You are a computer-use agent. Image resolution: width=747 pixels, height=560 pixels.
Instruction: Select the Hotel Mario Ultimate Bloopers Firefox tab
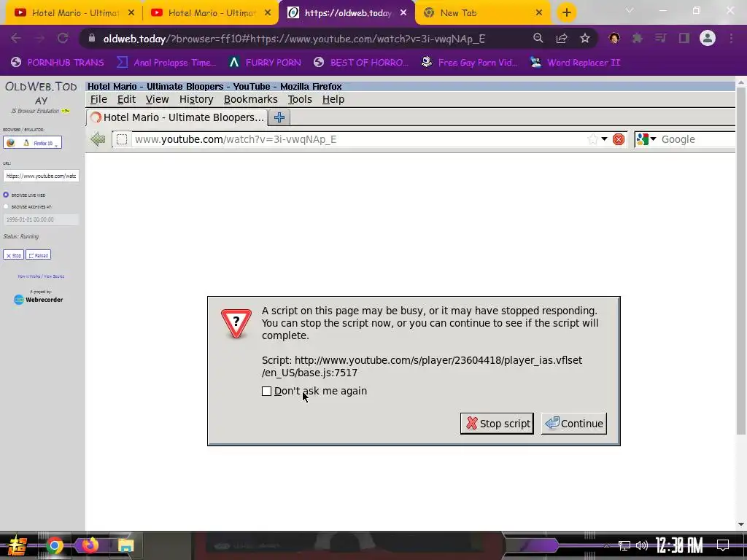177,117
